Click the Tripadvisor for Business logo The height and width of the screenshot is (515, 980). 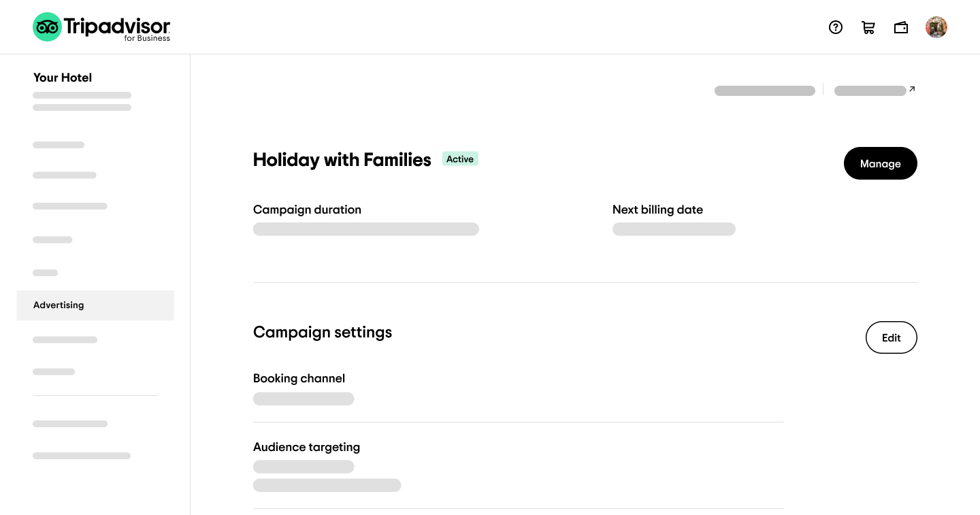101,27
